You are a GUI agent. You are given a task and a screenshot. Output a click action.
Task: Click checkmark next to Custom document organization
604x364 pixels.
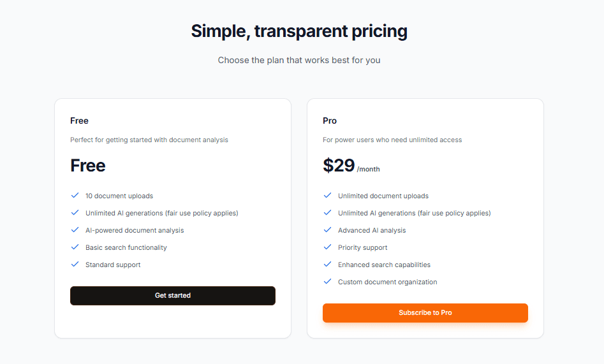(x=327, y=282)
